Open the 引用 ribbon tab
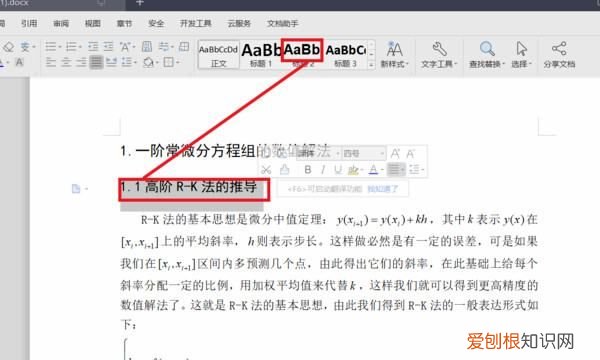This screenshot has height=360, width=600. pyautogui.click(x=29, y=23)
